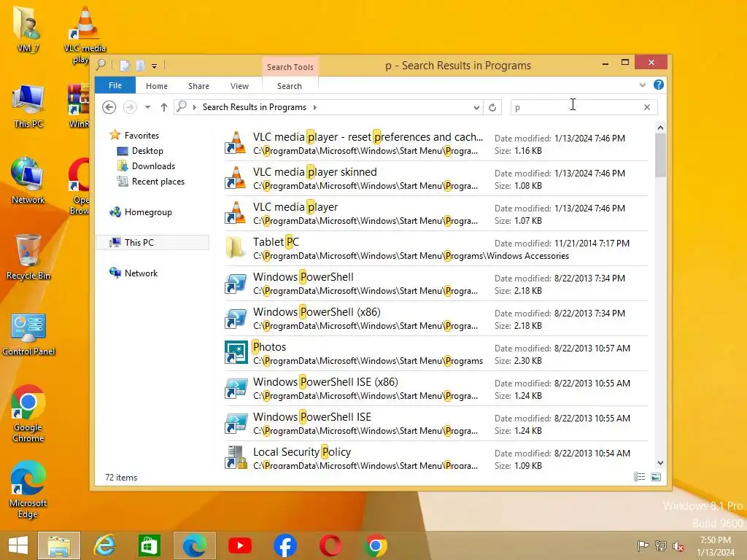Select the Google Chrome desktop shortcut
Image resolution: width=747 pixels, height=560 pixels.
[x=28, y=413]
